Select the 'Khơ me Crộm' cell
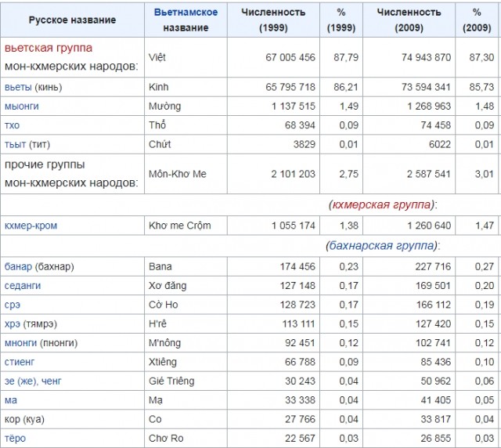The image size is (501, 448). (x=186, y=226)
